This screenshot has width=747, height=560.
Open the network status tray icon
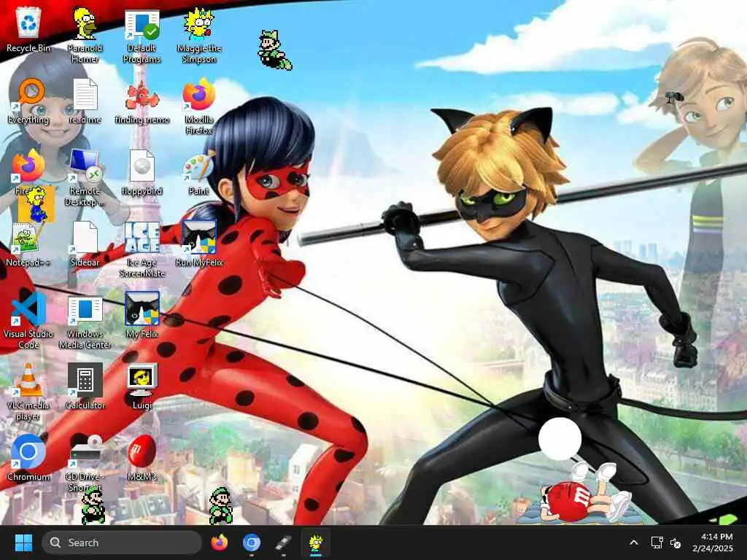657,542
